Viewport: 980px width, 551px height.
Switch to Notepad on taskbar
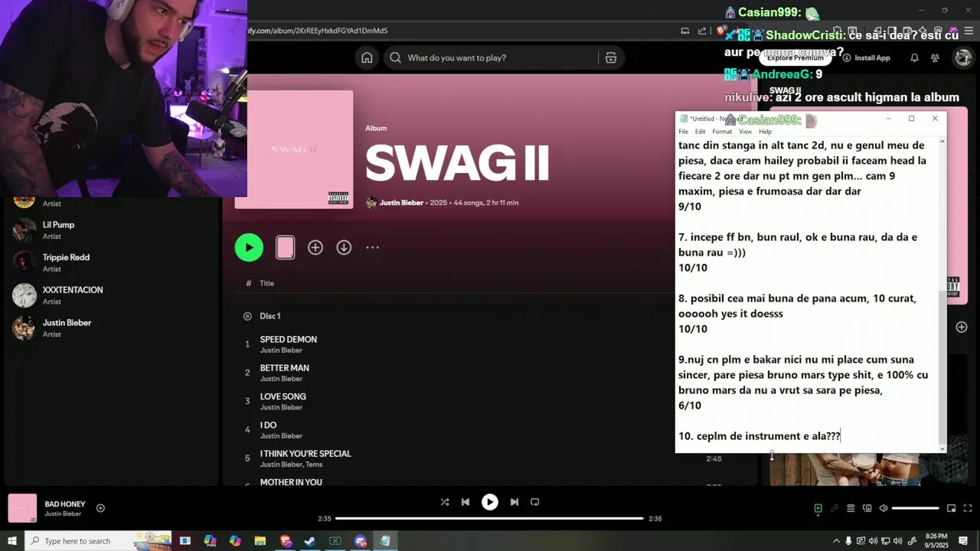click(385, 541)
